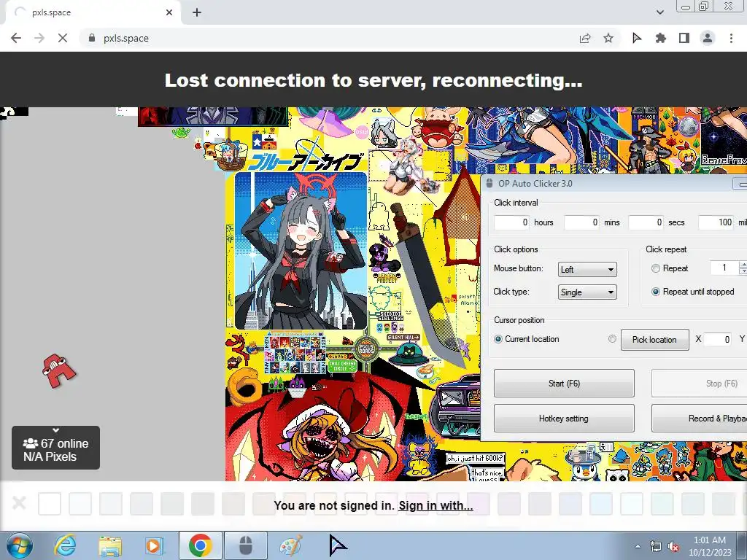
Task: Select the radio button beside Pick location
Action: pyautogui.click(x=612, y=339)
